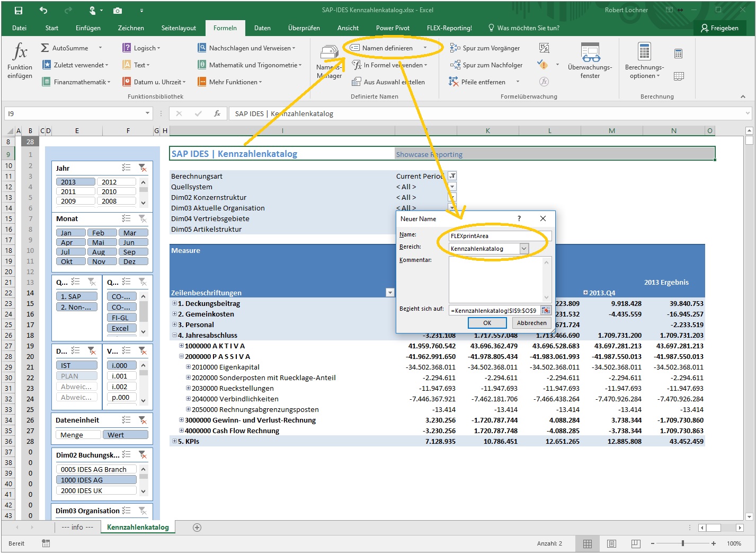Click Abbrechen to cancel the dialog

[x=531, y=323]
